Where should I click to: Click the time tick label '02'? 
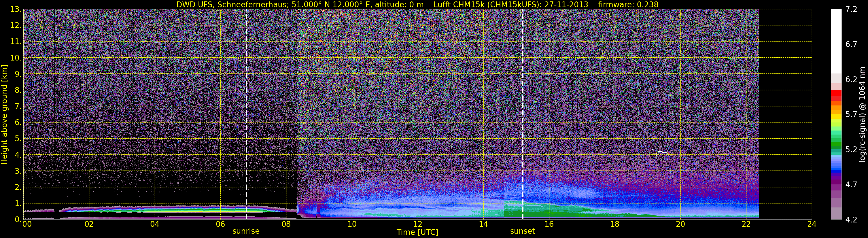pos(89,224)
